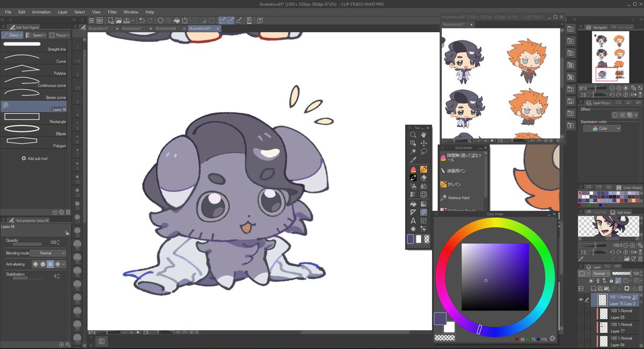Screen dimensions: 644x349
Task: Select no anti-aliasing option
Action: [35, 264]
